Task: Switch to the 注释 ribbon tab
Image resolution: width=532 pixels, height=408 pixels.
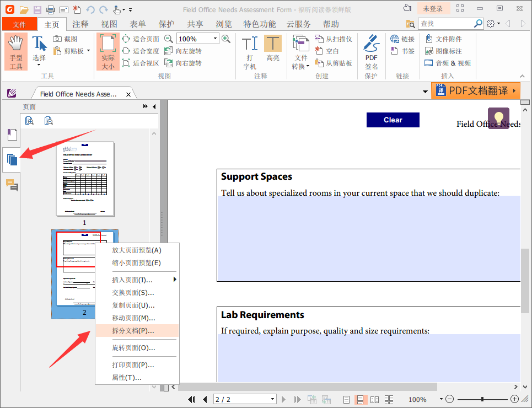Action: [x=80, y=24]
